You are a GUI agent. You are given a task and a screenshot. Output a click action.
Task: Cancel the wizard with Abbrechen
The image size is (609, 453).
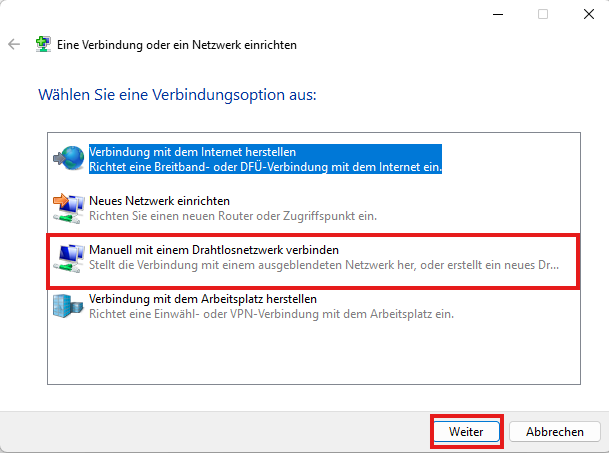click(555, 432)
